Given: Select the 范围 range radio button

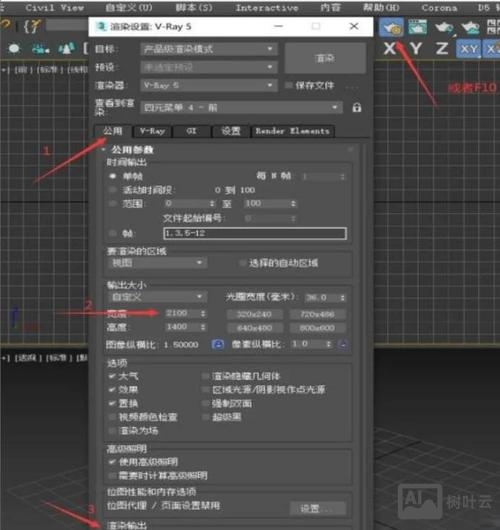Looking at the screenshot, I should coord(113,203).
